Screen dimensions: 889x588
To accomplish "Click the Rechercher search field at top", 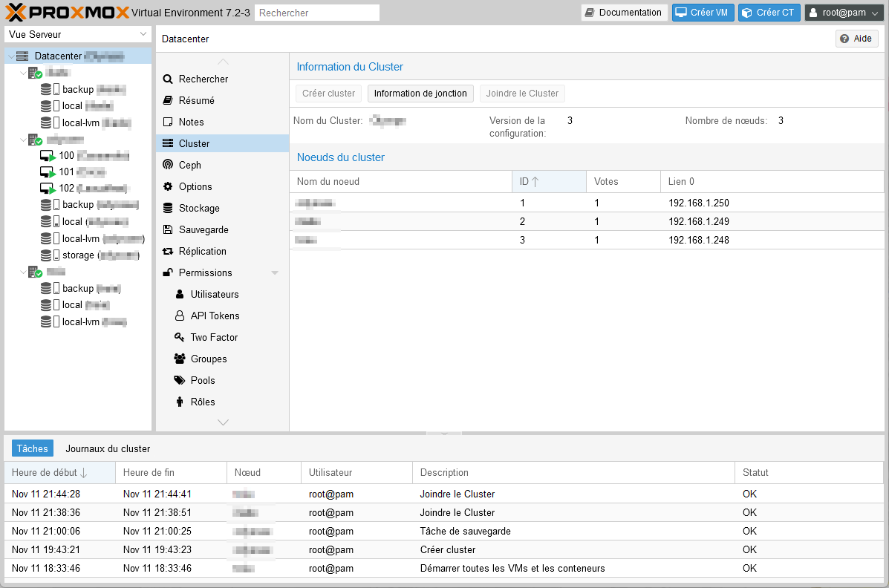I will pos(316,13).
